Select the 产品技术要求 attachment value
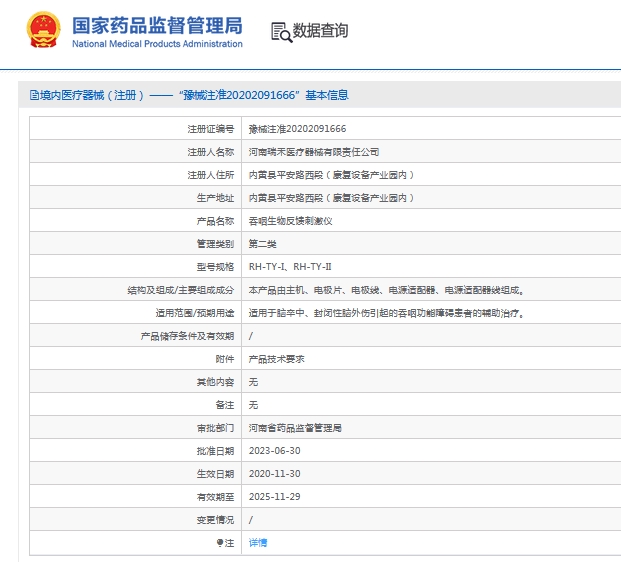Viewport: 621px width, 562px height. click(276, 359)
